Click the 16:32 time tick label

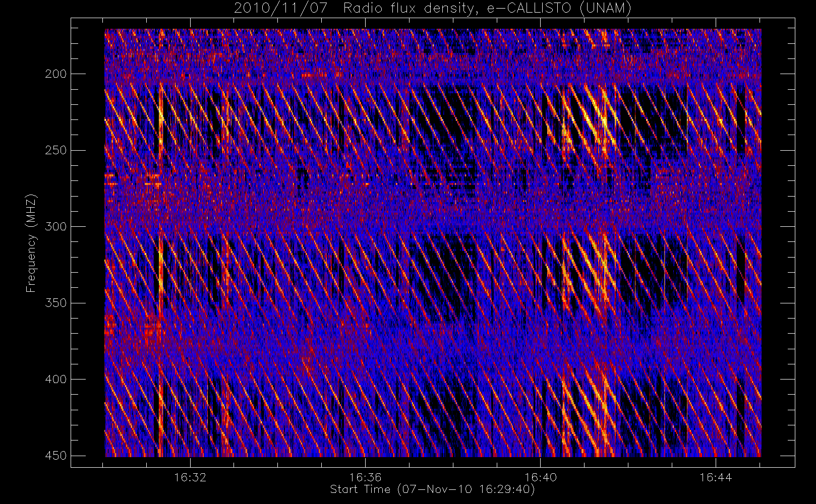point(190,477)
